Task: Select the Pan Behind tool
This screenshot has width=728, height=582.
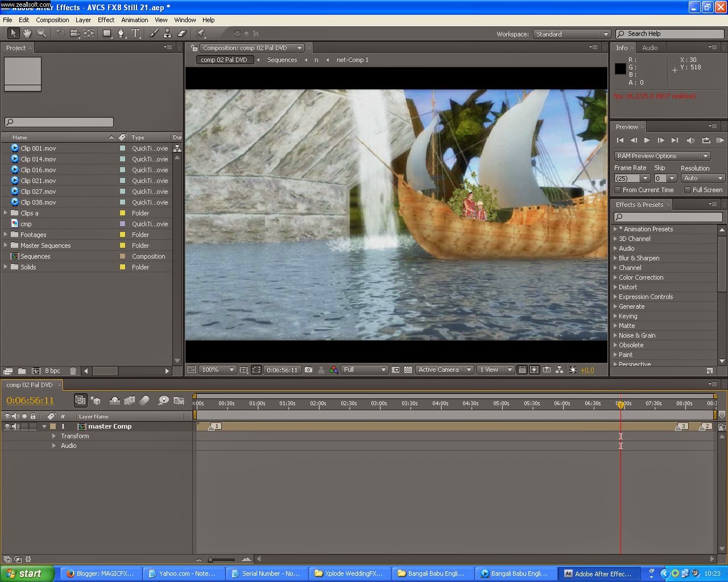Action: point(89,34)
